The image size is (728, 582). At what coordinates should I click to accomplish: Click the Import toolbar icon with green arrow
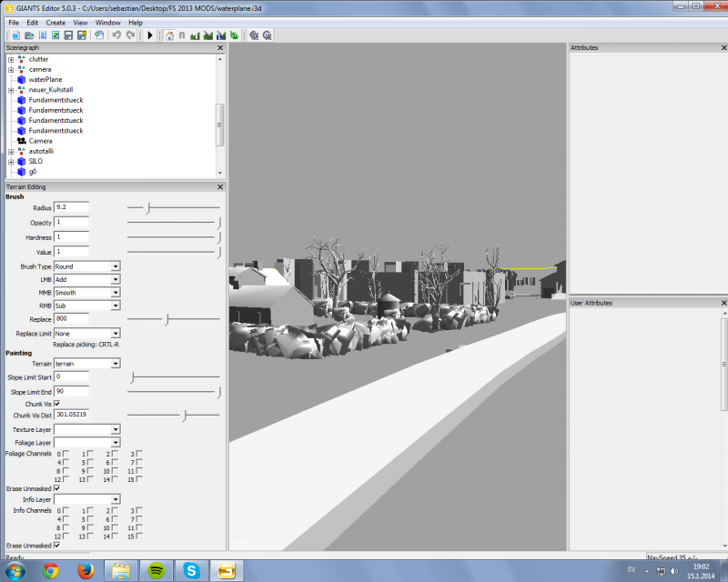point(99,35)
